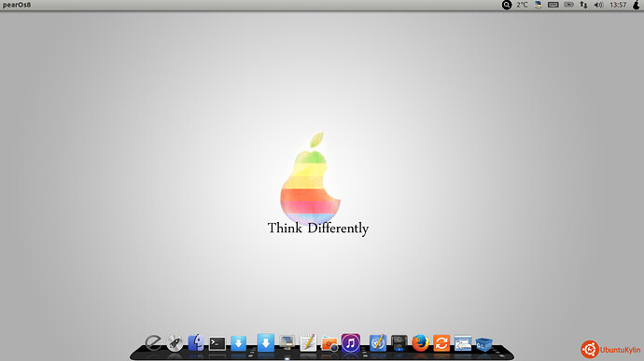Launch the rocket launcher icon in dock
644x361 pixels.
175,343
